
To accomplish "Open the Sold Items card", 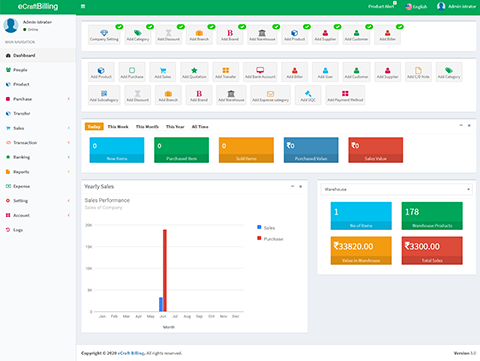I will pos(246,150).
